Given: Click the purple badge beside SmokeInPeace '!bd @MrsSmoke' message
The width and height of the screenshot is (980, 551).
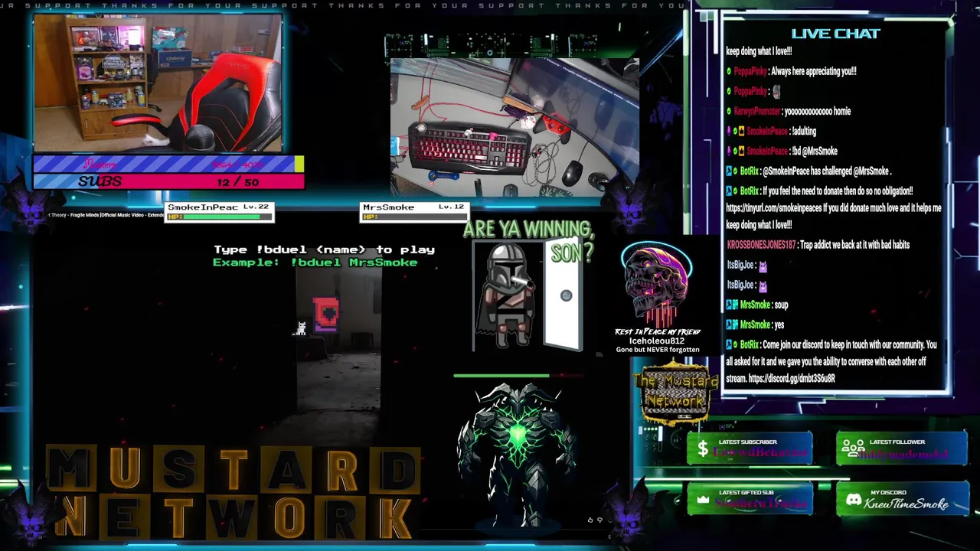Looking at the screenshot, I should tap(729, 152).
